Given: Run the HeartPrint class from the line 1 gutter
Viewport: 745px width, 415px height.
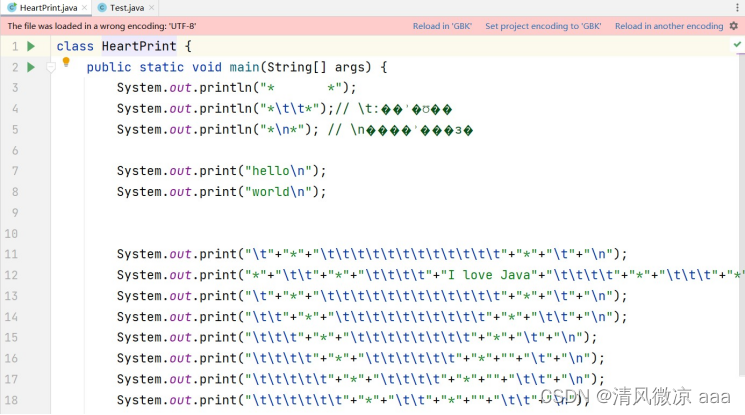Looking at the screenshot, I should 31,46.
